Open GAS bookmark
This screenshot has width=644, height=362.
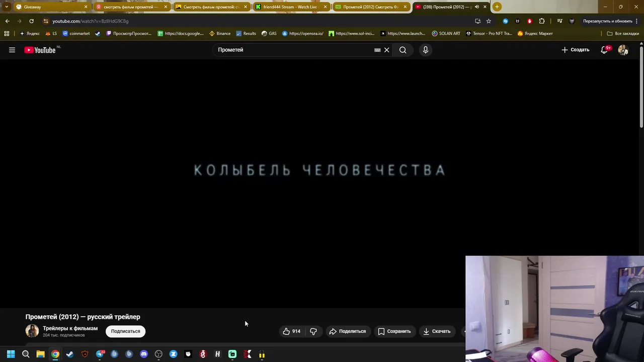269,34
